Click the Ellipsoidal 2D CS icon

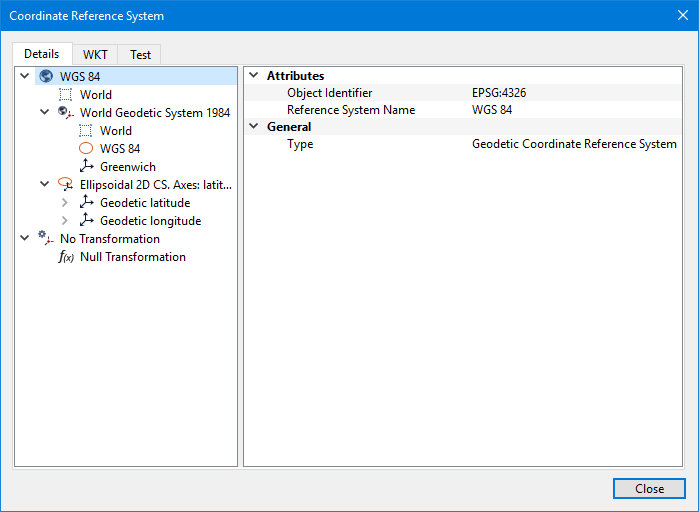tap(66, 185)
